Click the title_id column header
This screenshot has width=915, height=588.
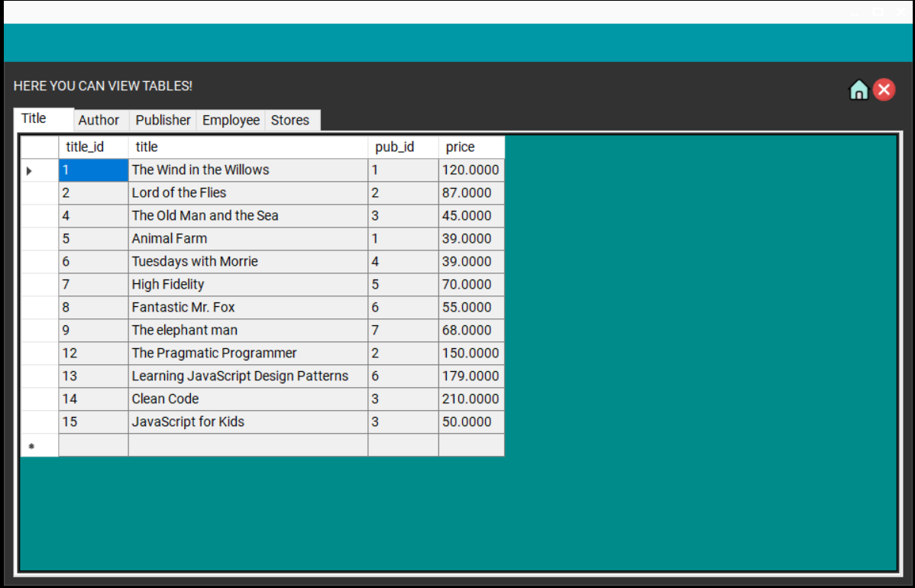pyautogui.click(x=85, y=147)
